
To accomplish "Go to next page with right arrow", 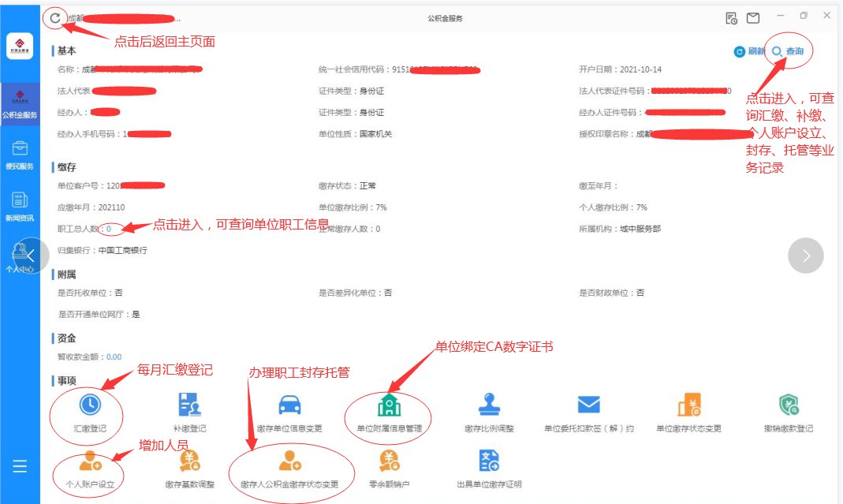I will (x=806, y=256).
